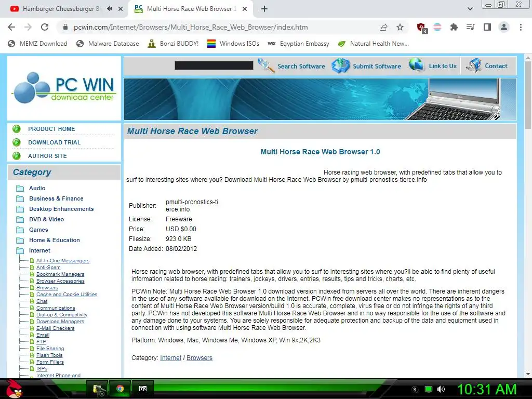Open the Download Managers subcategory
Image resolution: width=532 pixels, height=399 pixels.
(60, 321)
